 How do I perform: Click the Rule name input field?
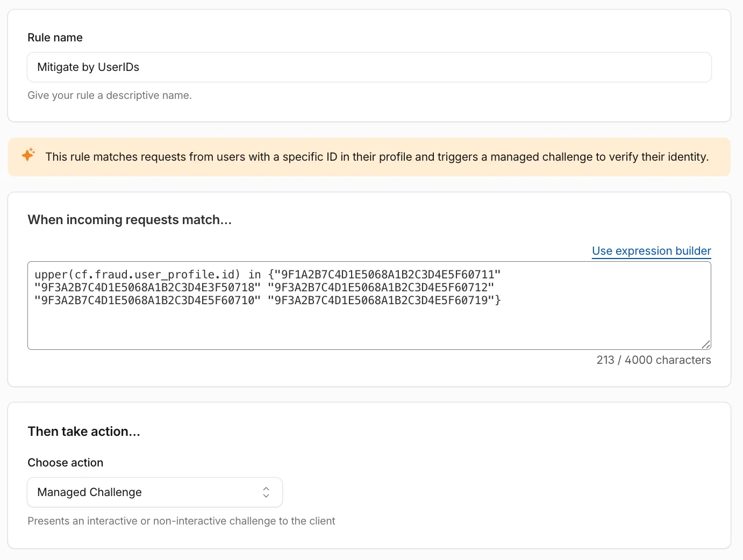pos(369,67)
